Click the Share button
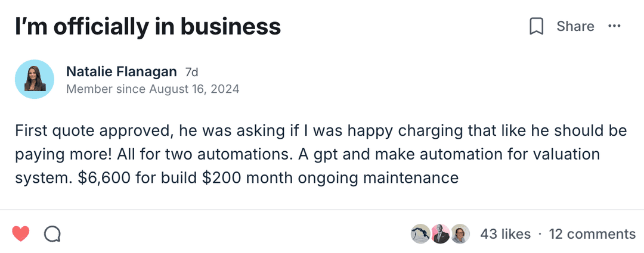This screenshot has width=644, height=253. coord(575,26)
